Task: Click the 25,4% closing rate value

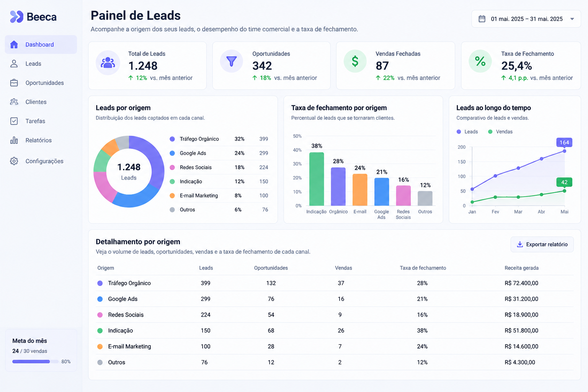Action: click(516, 66)
